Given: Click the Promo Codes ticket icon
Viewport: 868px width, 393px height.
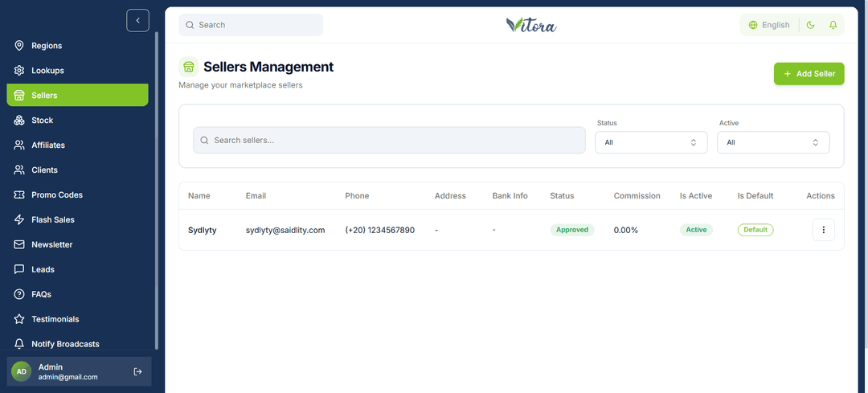Looking at the screenshot, I should [19, 194].
